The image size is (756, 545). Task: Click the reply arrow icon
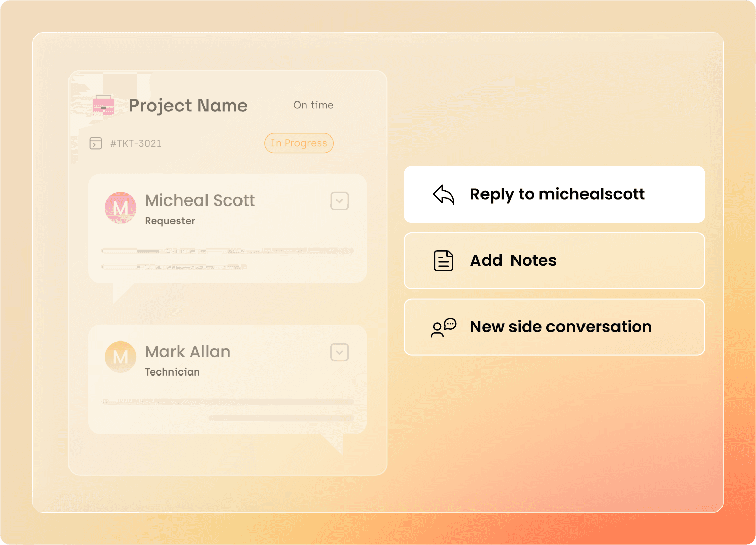click(x=443, y=194)
